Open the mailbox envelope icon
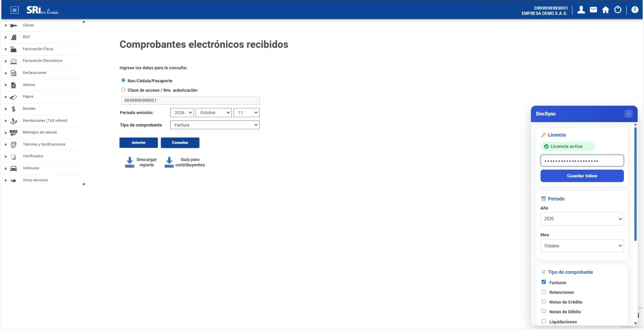Viewport: 644px width, 330px height. [x=593, y=10]
